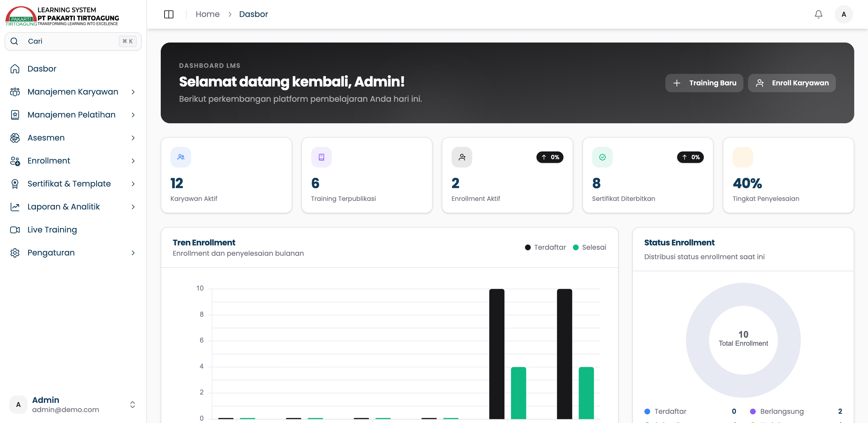Click the admin@demo.com account entry

(73, 404)
